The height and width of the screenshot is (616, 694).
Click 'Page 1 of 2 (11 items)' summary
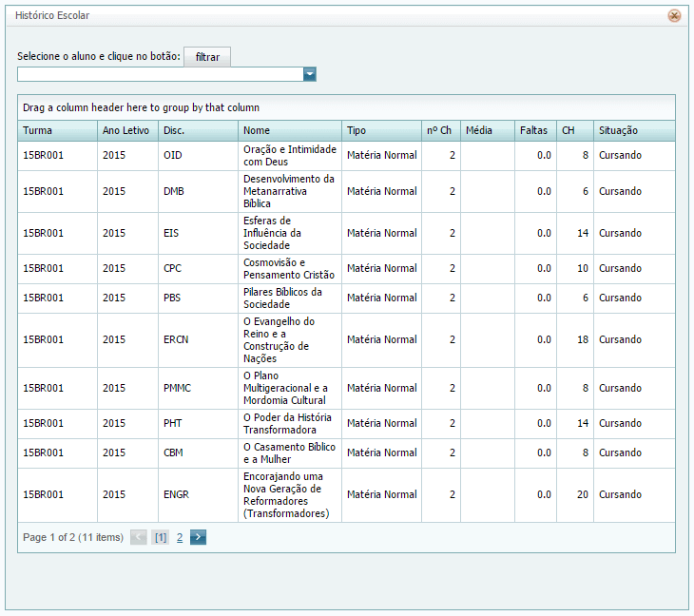(x=73, y=537)
